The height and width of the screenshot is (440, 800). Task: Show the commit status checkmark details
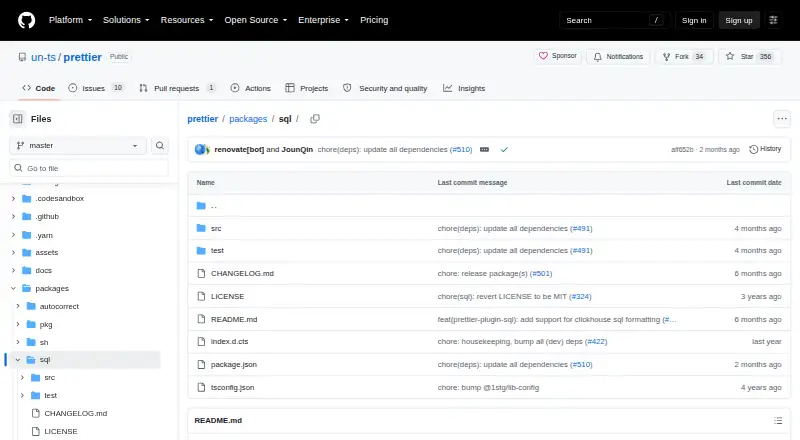[x=504, y=150]
